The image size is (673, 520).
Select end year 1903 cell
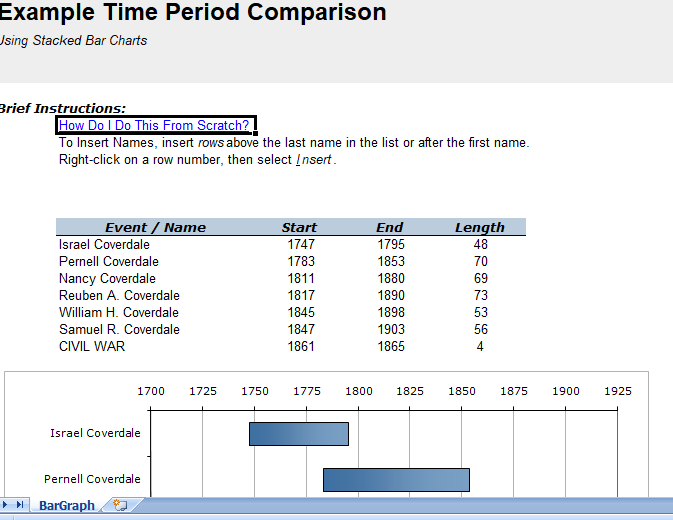tap(391, 330)
